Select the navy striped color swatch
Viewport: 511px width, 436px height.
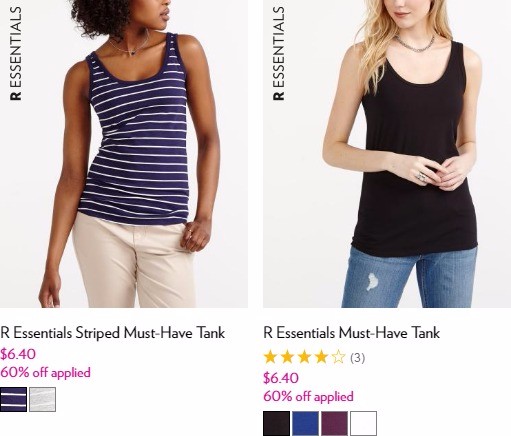coord(13,399)
